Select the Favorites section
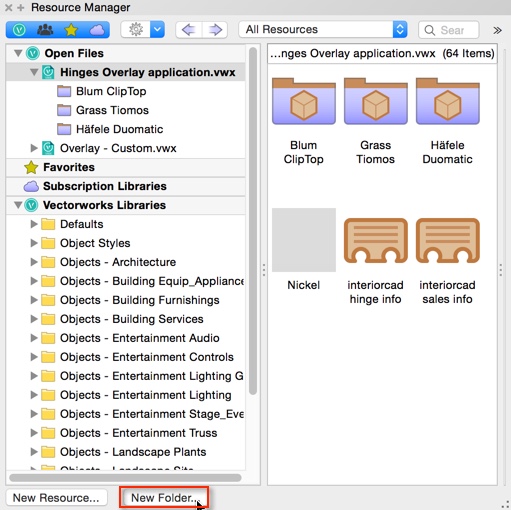 [125, 167]
